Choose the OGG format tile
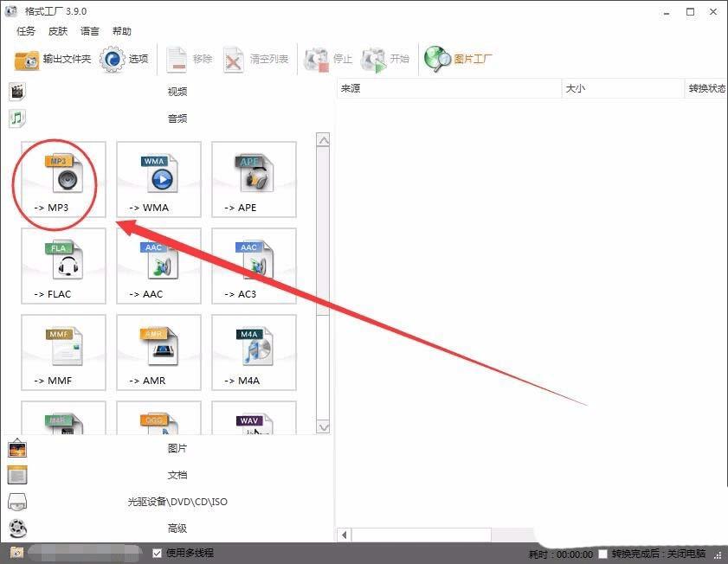The image size is (728, 564). pyautogui.click(x=158, y=419)
